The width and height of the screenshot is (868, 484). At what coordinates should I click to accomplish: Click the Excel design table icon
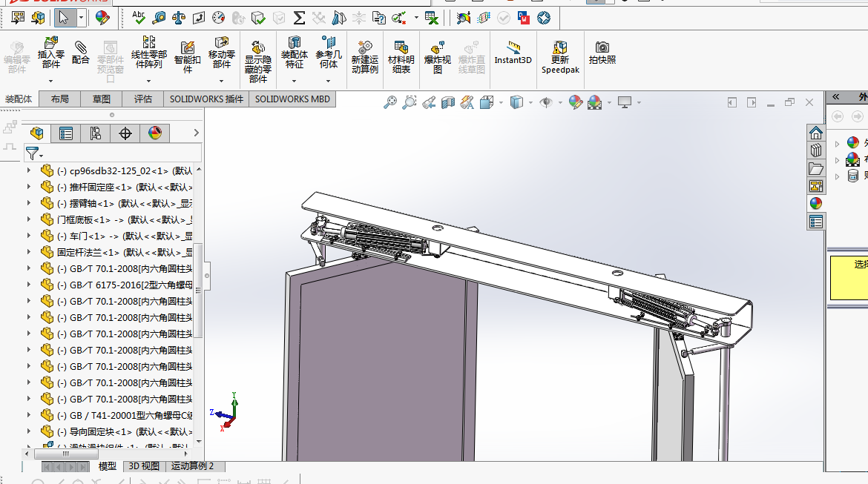[431, 18]
